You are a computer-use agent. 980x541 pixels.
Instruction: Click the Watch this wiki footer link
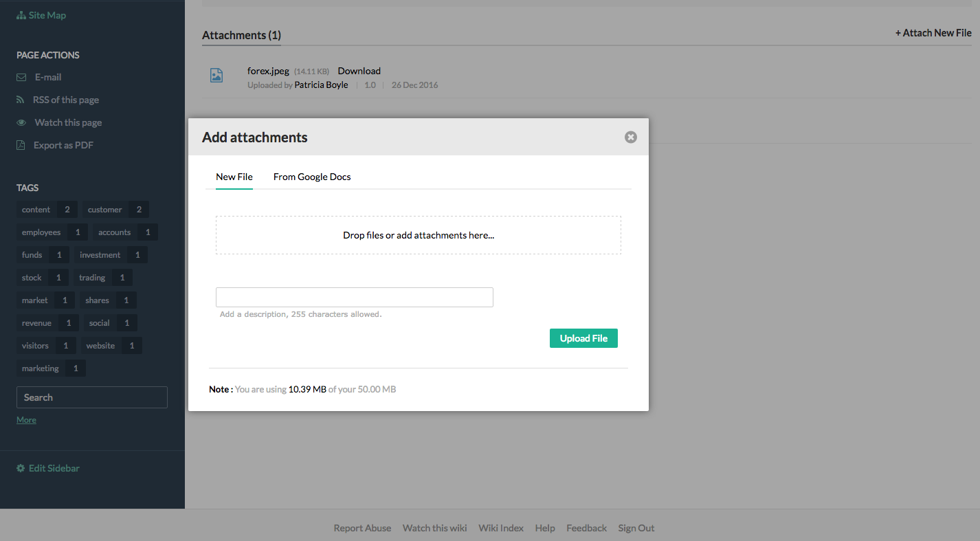(x=434, y=528)
